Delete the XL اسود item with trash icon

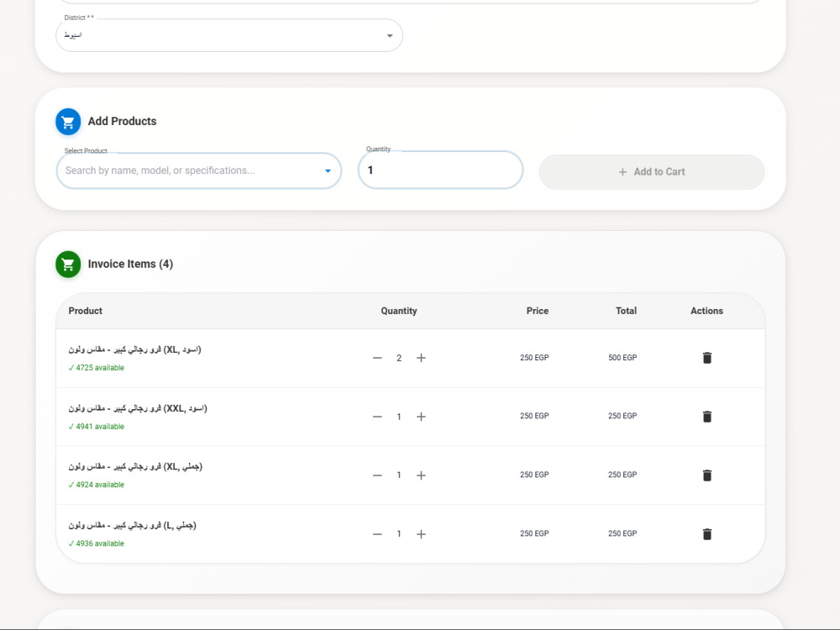706,358
